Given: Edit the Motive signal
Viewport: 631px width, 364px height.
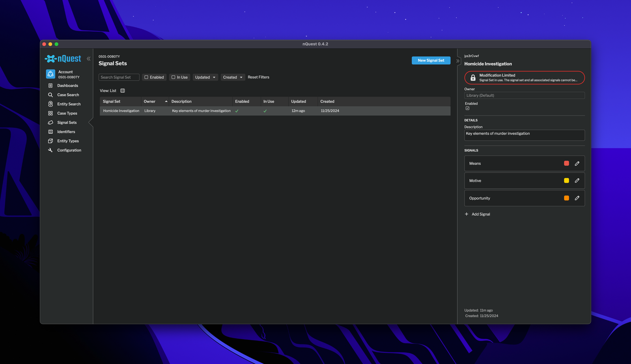Looking at the screenshot, I should [577, 181].
